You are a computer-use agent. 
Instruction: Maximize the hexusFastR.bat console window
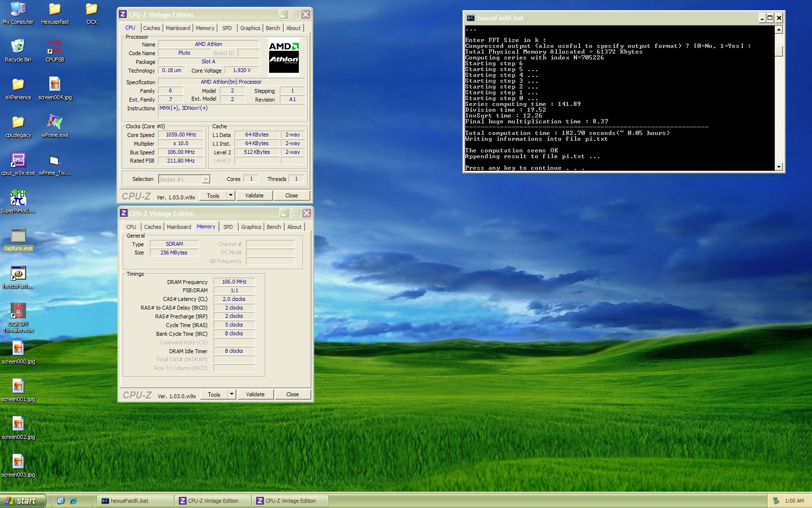pos(770,18)
